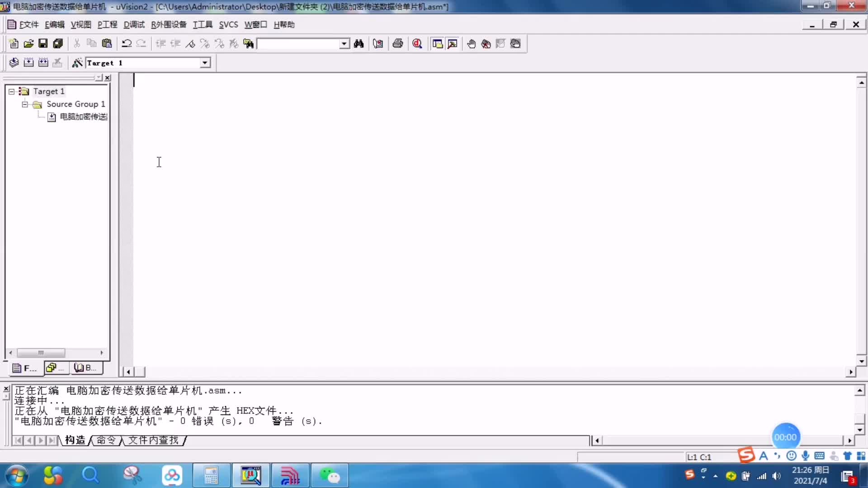Open the calculator app in the taskbar
Image resolution: width=868 pixels, height=488 pixels.
(x=211, y=475)
